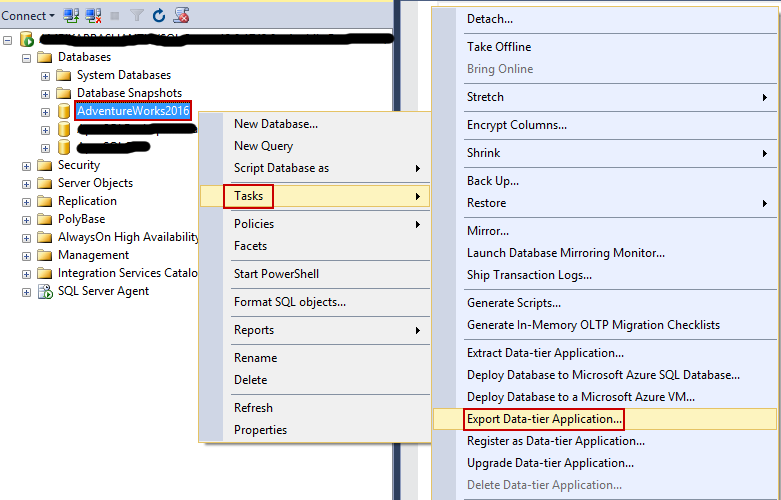Click Generate Scripts menu entry
This screenshot has height=500, width=781.
(513, 303)
